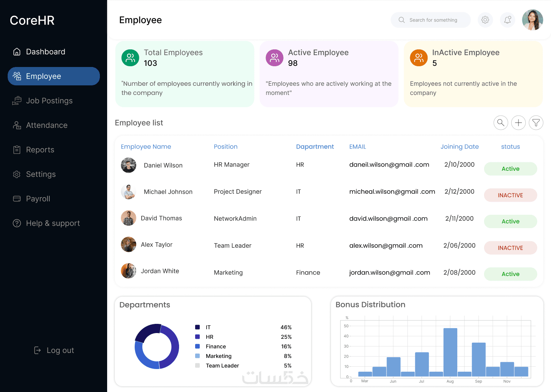Search the employee list with magnifier button
The image size is (551, 392).
tap(501, 122)
